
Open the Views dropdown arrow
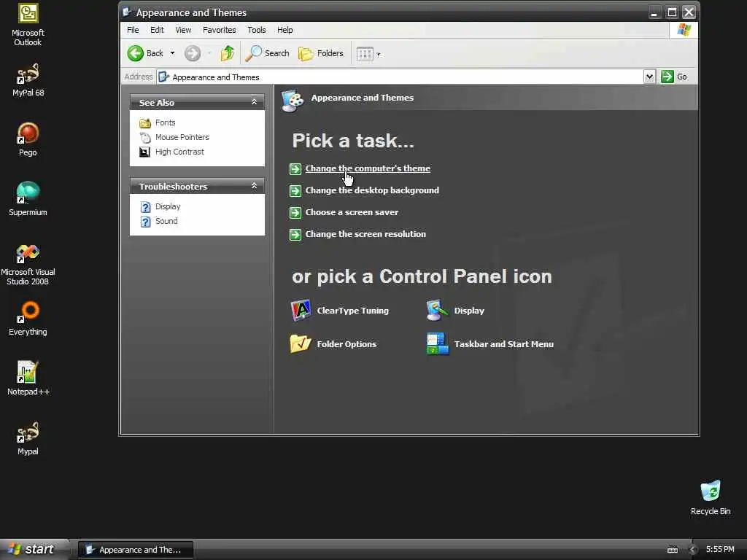click(379, 54)
